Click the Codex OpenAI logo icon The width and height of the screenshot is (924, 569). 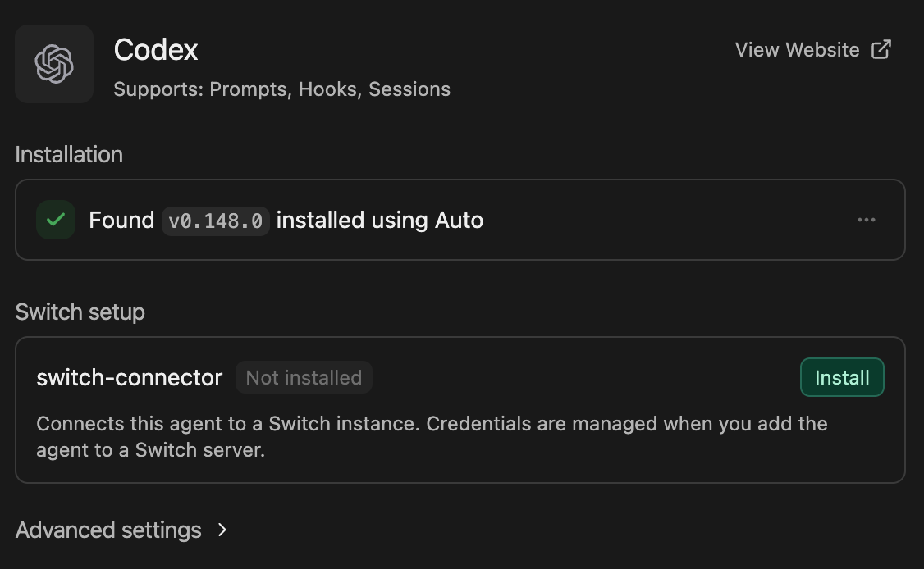[x=54, y=64]
